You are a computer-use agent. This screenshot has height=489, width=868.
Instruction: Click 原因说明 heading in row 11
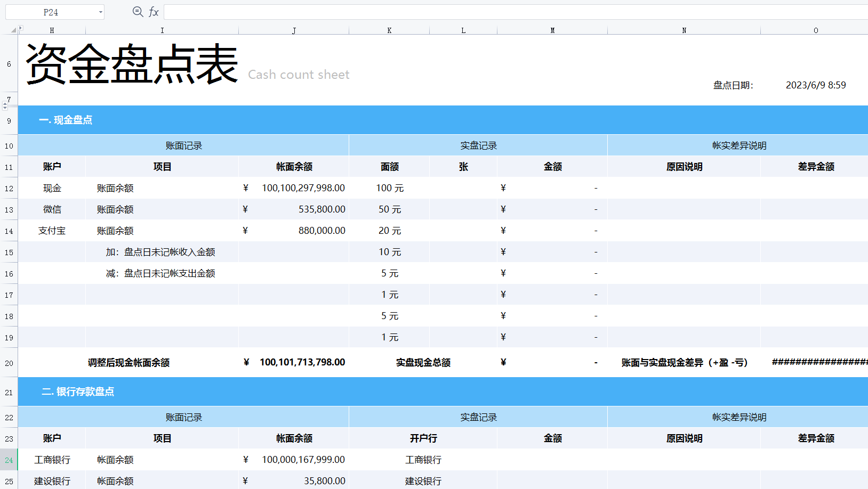coord(684,167)
